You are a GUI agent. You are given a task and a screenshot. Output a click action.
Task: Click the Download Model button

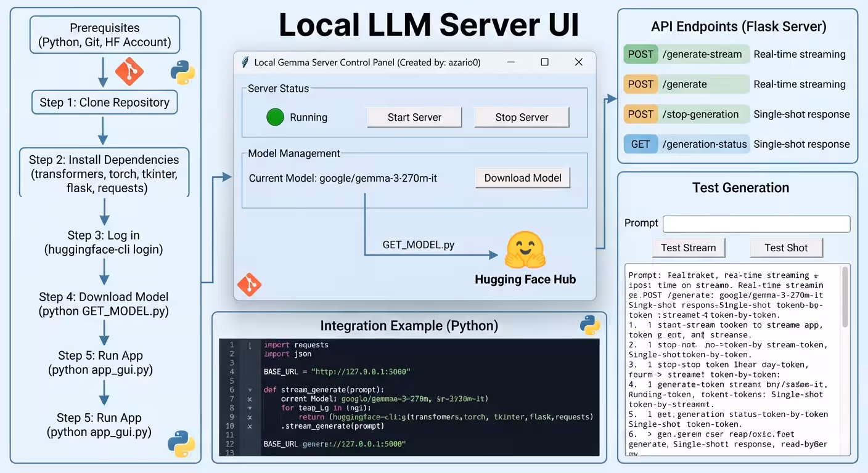point(523,178)
